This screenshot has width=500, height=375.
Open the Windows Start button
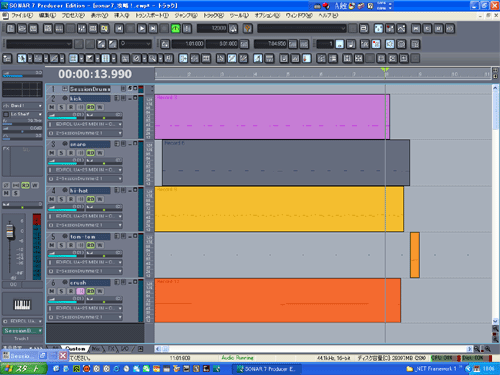click(23, 369)
